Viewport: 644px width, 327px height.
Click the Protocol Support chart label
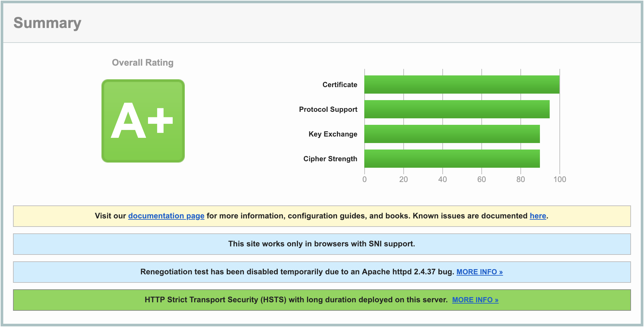pyautogui.click(x=328, y=109)
